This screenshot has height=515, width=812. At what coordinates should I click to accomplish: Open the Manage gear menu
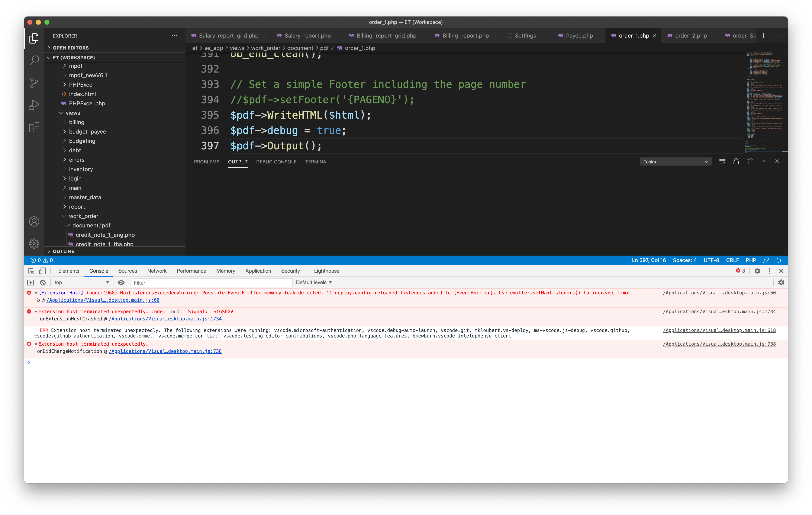tap(34, 243)
